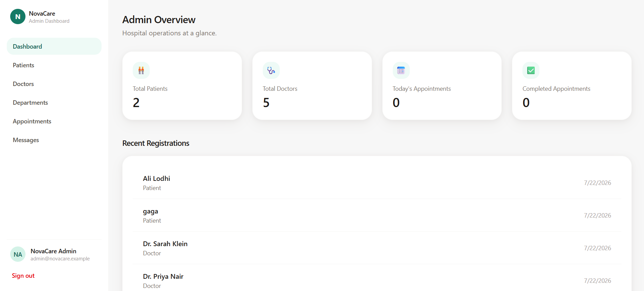The height and width of the screenshot is (291, 644).
Task: Click the Ali Lodhi registration name
Action: pyautogui.click(x=157, y=178)
